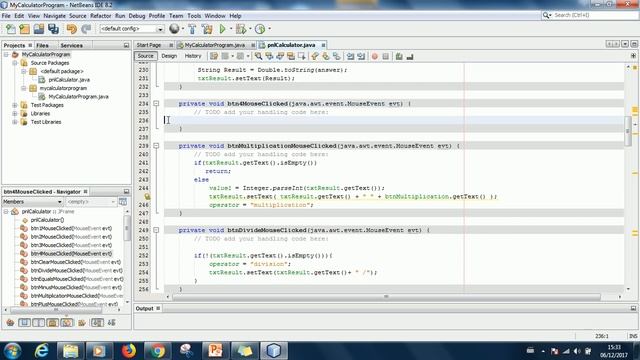Open the Refactor menu
The width and height of the screenshot is (640, 360).
[100, 16]
